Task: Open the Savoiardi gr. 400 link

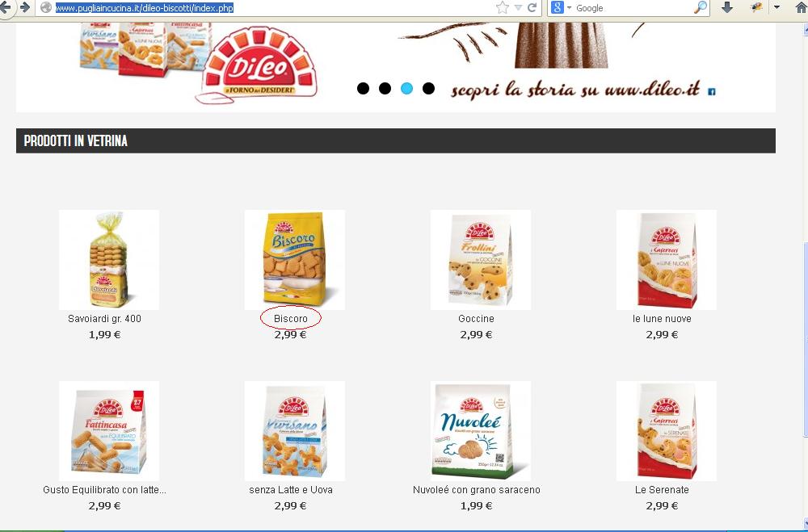Action: [x=104, y=319]
